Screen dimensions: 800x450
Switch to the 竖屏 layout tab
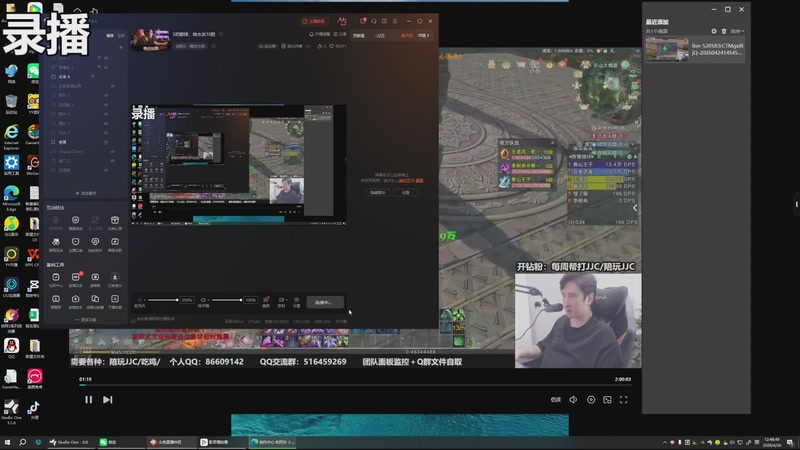121,36
